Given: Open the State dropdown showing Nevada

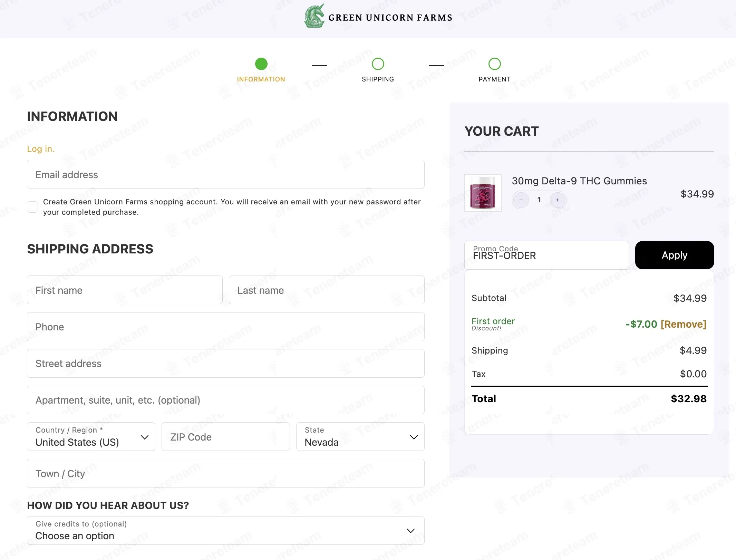Looking at the screenshot, I should (x=360, y=436).
